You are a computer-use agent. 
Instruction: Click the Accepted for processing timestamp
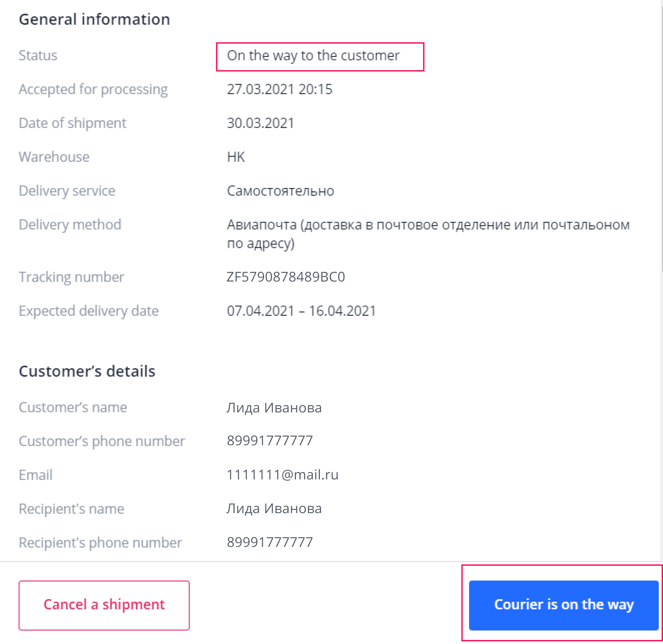tap(280, 89)
